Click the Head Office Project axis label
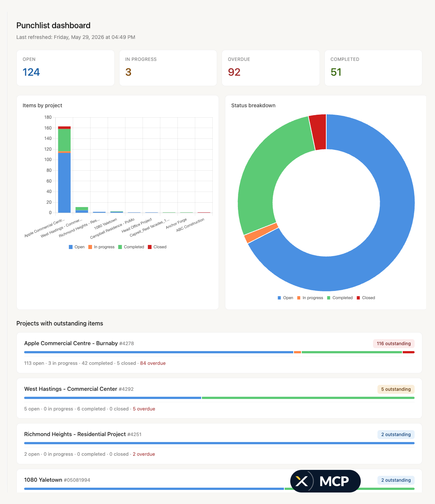 tap(137, 225)
